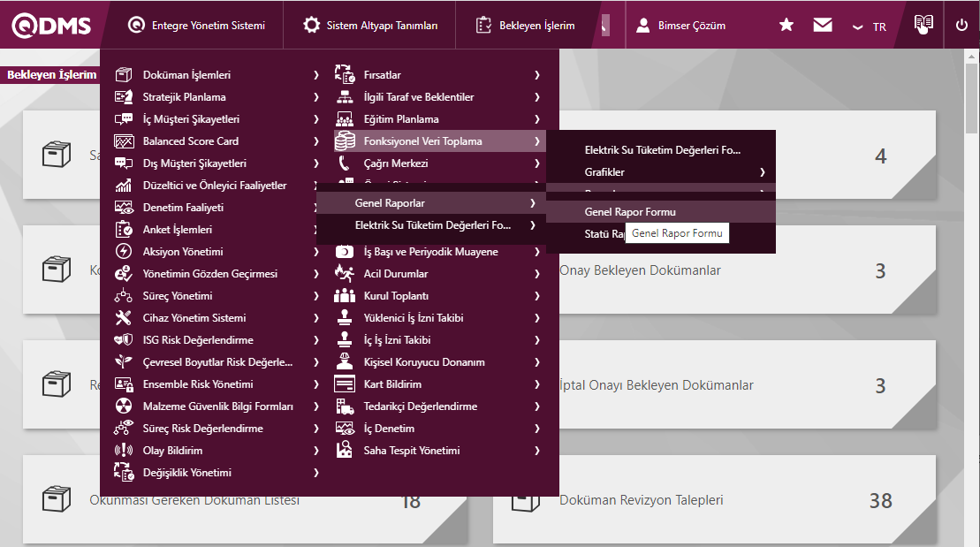Expand Elektrik Su Tüketim Değerleri submenu arrow
The width and height of the screenshot is (980, 547).
532,225
